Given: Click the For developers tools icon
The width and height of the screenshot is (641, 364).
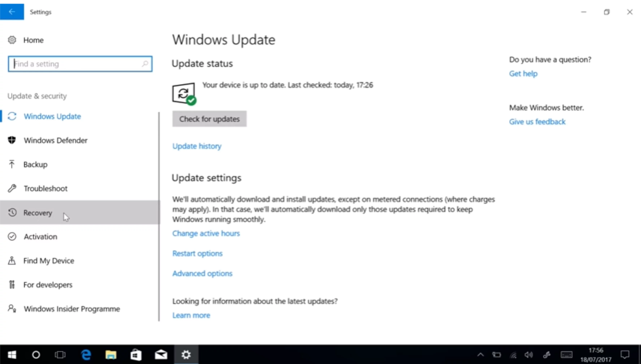Looking at the screenshot, I should (x=12, y=284).
